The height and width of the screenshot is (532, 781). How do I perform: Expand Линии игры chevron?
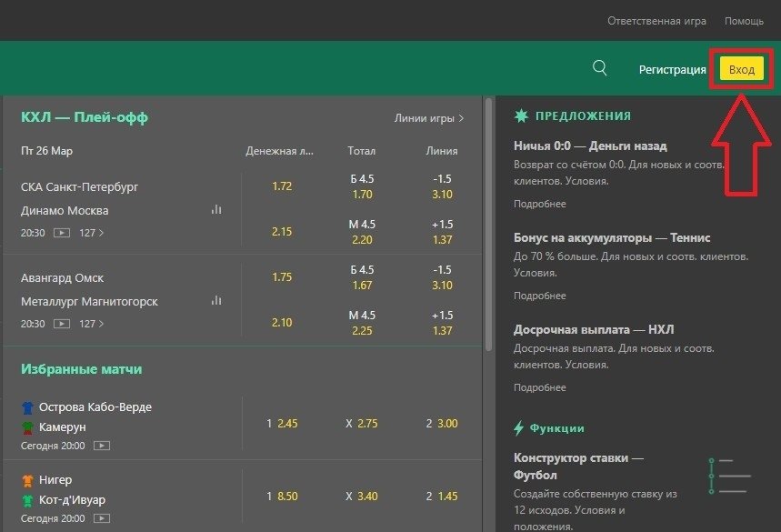point(462,118)
